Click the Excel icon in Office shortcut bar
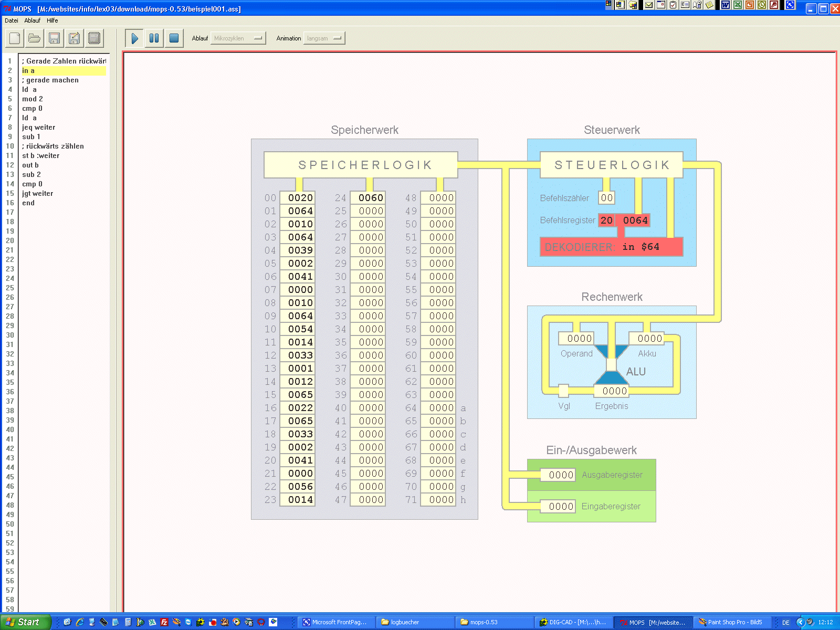The width and height of the screenshot is (840, 630). [x=738, y=5]
